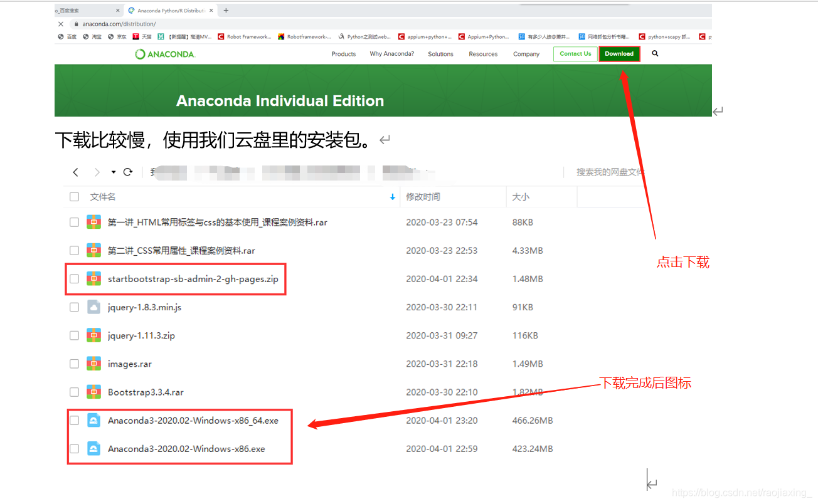Viewport: 818px width, 504px height.
Task: Click the archive icon of startbootstrap-sb-admin-2 zip
Action: pyautogui.click(x=94, y=279)
